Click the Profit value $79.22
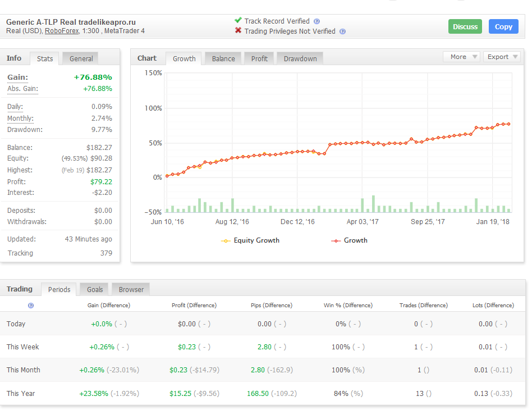532x410 pixels. (101, 182)
